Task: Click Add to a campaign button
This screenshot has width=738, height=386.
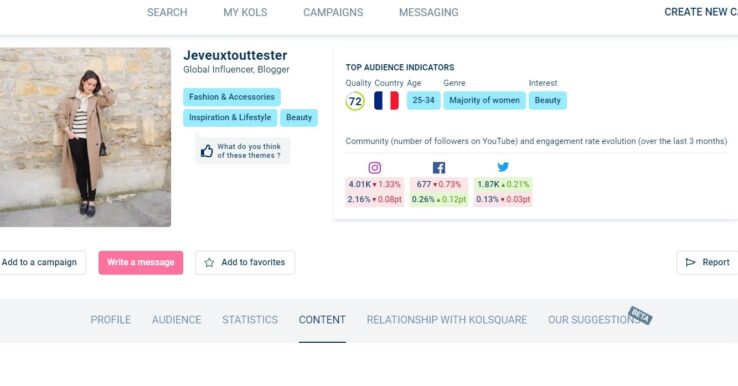Action: pyautogui.click(x=40, y=263)
